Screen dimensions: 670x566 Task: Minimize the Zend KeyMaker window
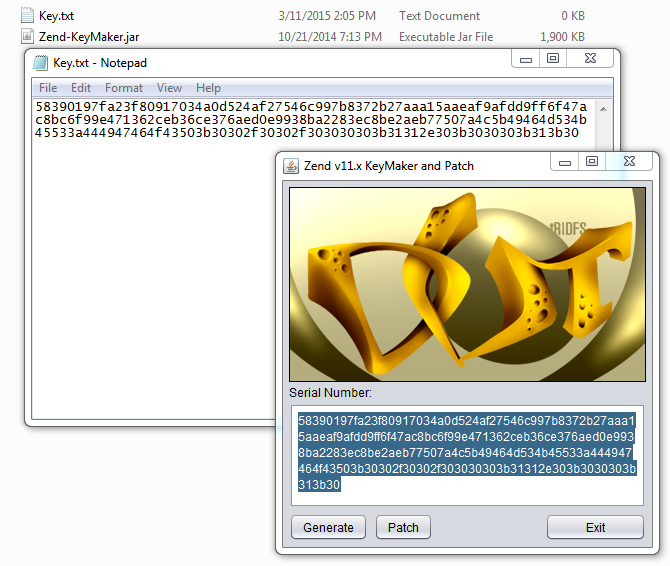coord(565,161)
